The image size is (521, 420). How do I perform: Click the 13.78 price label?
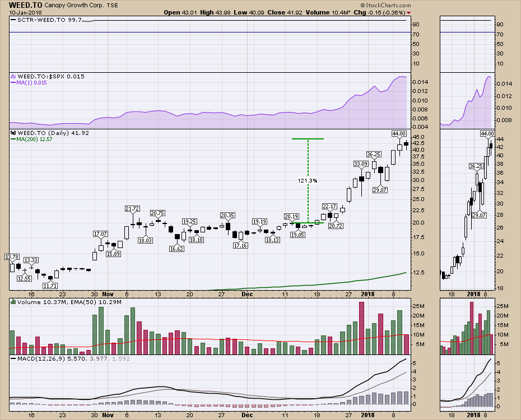coord(12,256)
